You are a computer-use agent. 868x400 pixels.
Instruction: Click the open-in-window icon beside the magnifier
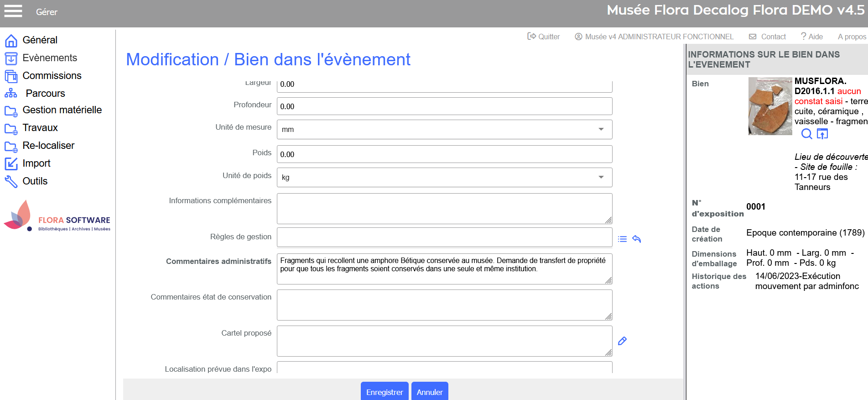coord(822,134)
